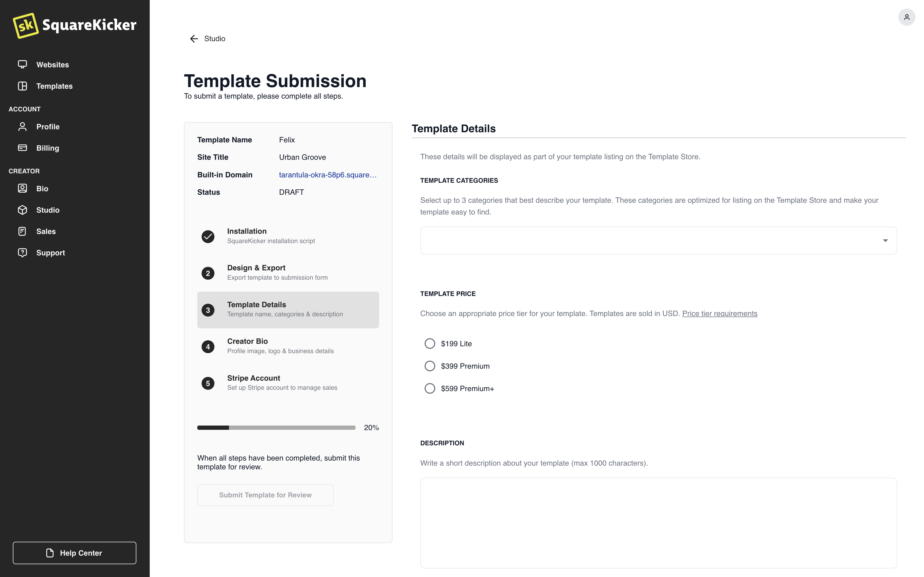The width and height of the screenshot is (924, 577).
Task: Open the Help Center menu
Action: click(x=75, y=552)
